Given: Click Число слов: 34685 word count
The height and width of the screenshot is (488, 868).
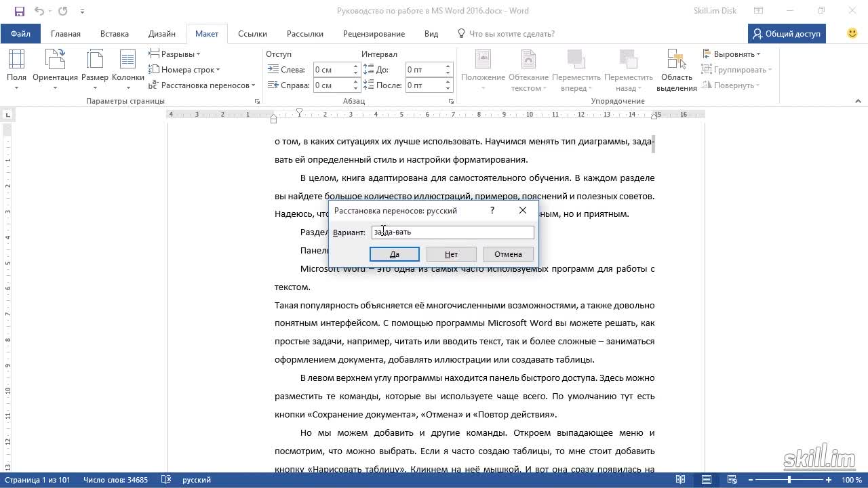Looking at the screenshot, I should click(115, 480).
